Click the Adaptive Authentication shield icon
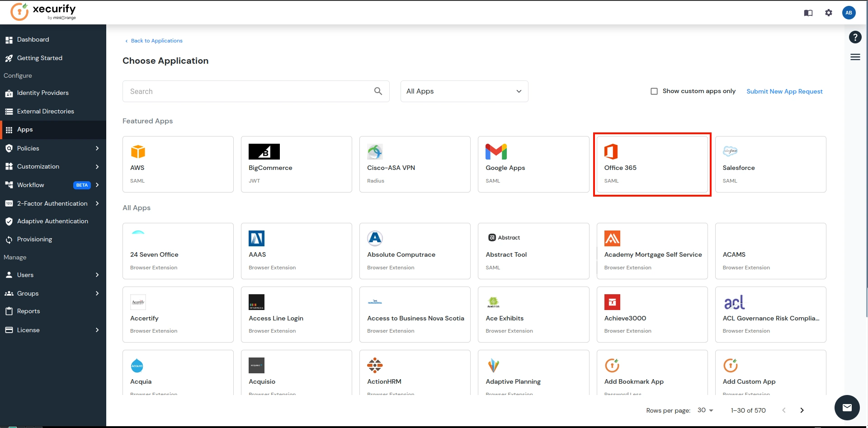The image size is (868, 428). [x=9, y=221]
